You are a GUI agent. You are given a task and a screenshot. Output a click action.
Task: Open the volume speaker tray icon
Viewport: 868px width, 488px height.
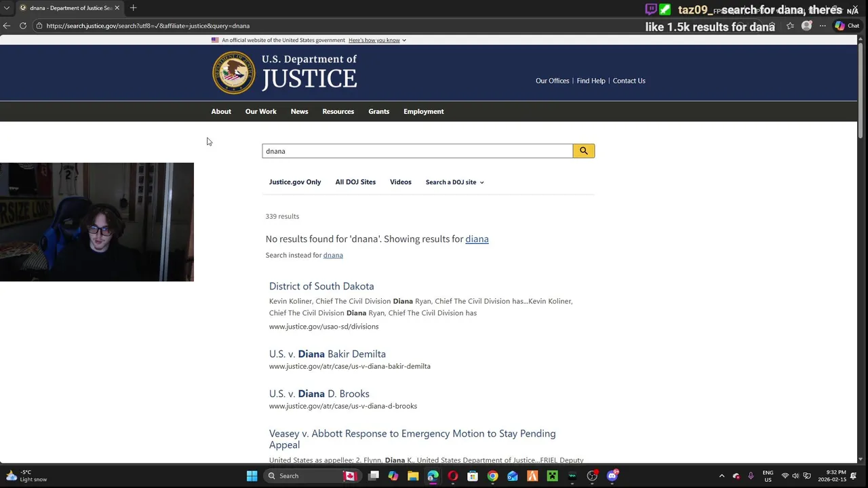click(795, 476)
